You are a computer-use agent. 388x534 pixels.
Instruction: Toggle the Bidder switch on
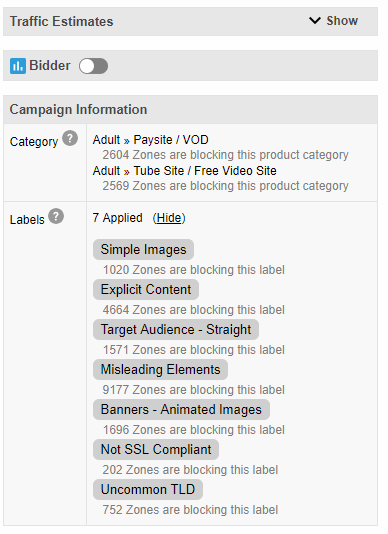(x=93, y=66)
